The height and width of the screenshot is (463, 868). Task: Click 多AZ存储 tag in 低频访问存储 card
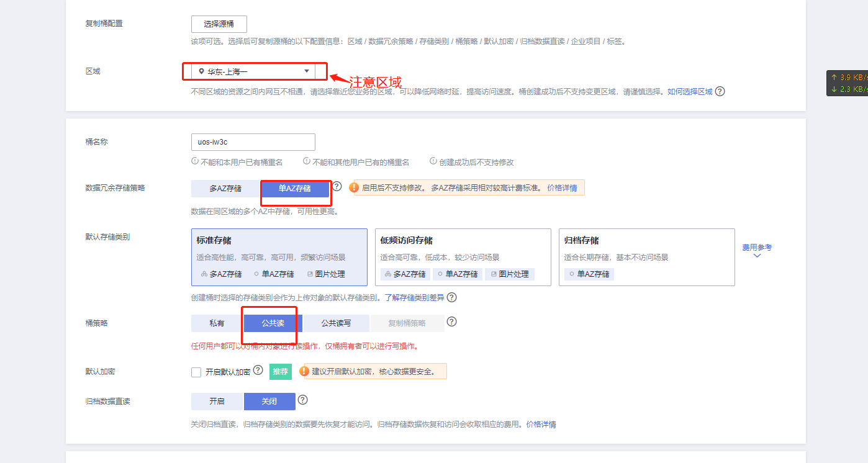tap(405, 274)
